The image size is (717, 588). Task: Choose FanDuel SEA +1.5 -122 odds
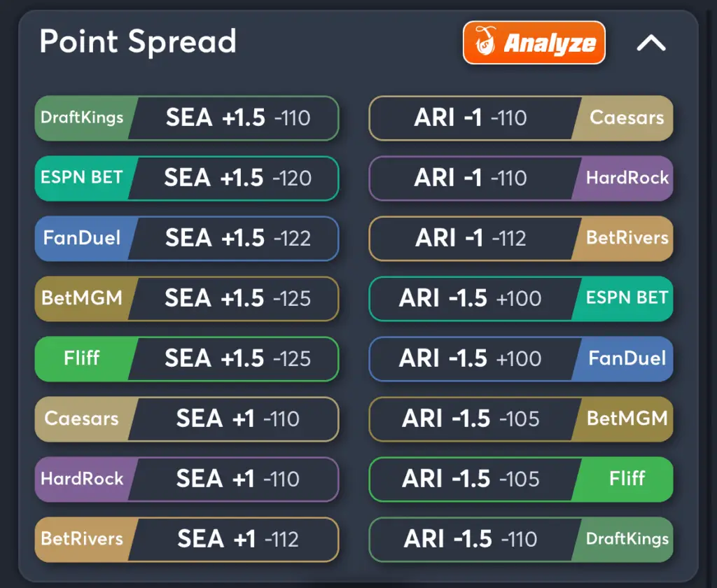click(x=187, y=238)
